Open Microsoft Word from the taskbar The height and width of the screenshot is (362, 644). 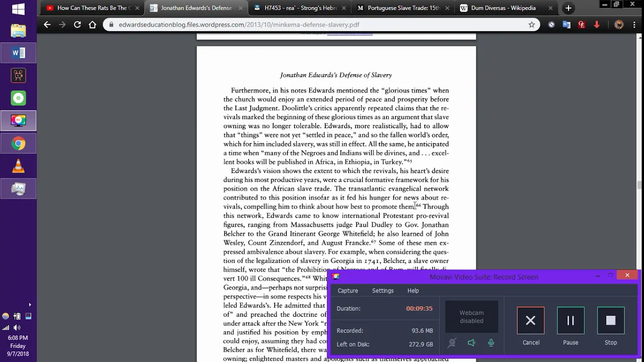[x=18, y=53]
